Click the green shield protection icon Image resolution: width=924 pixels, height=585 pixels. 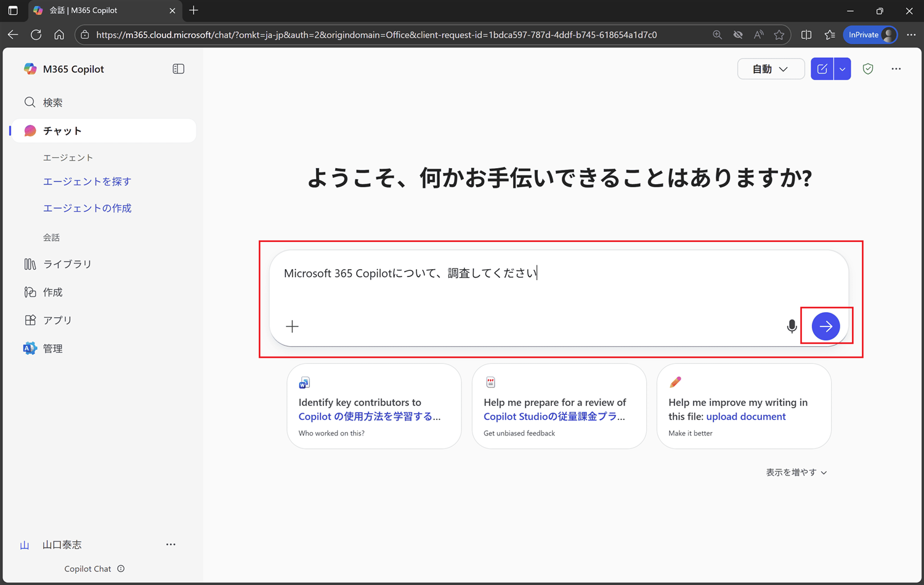[x=868, y=69]
